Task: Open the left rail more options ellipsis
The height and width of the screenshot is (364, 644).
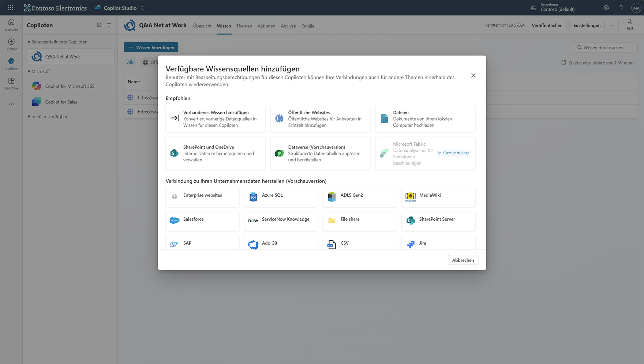Action: [x=11, y=104]
